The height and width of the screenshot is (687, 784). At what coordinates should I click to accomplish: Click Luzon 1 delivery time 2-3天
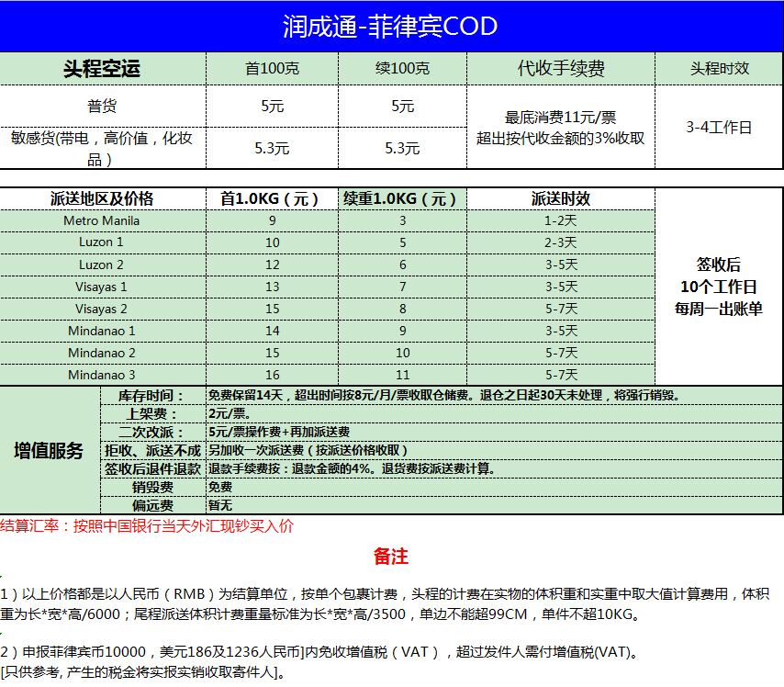coord(561,242)
